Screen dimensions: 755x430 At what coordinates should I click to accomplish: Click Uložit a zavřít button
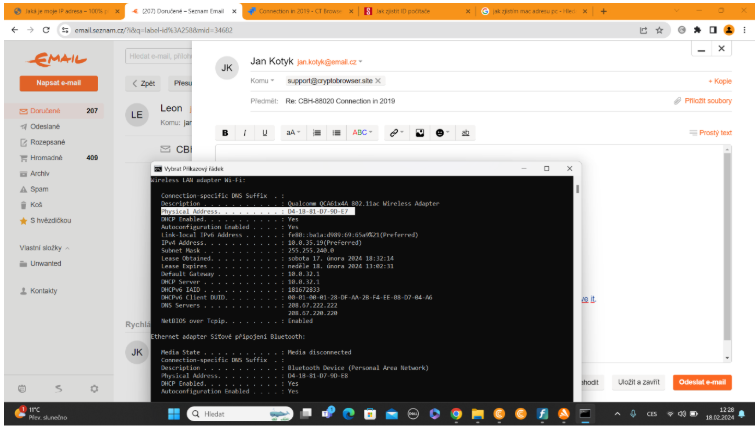tap(638, 382)
